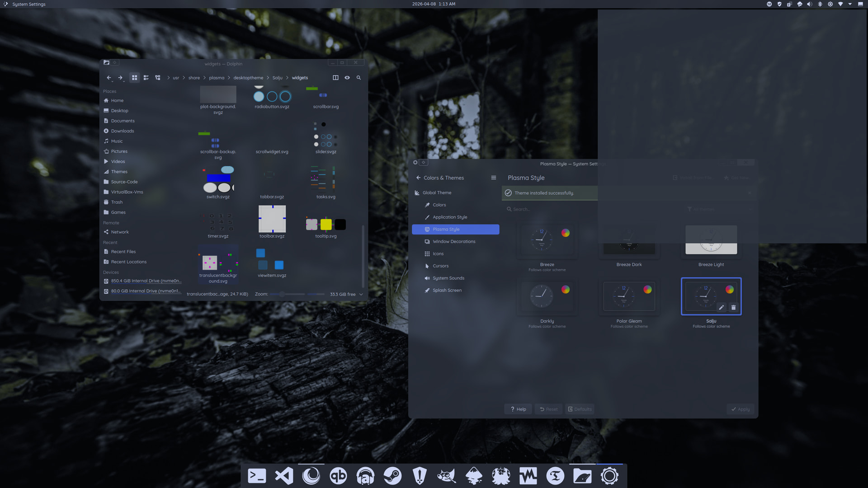Click Dolphin's Split view icon
This screenshot has width=868, height=488.
(x=335, y=78)
